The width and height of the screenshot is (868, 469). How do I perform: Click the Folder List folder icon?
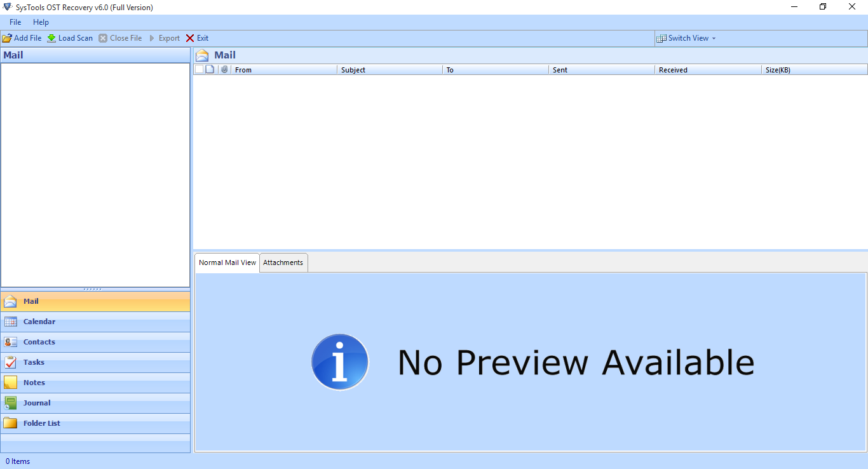[11, 423]
